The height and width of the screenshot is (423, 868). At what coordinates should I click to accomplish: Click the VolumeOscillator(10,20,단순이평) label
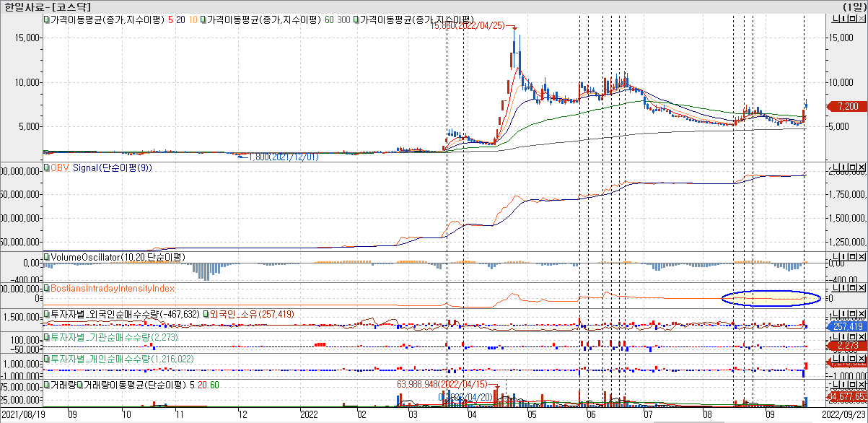117,257
